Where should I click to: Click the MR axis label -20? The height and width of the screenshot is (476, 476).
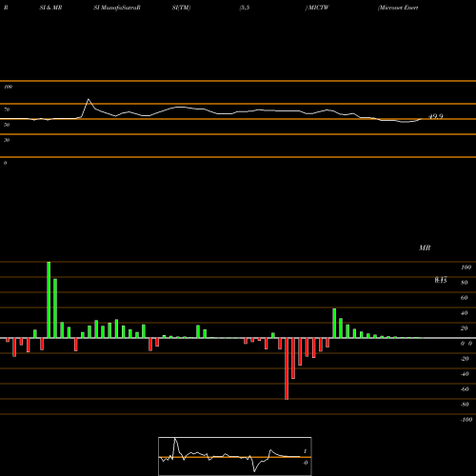pos(465,359)
